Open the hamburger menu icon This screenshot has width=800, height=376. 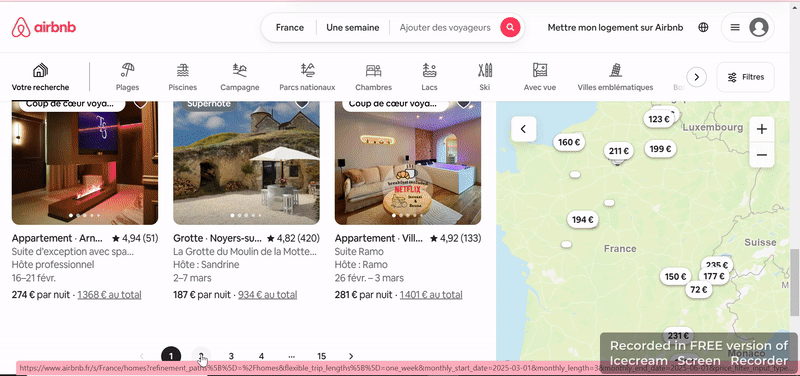pos(735,28)
